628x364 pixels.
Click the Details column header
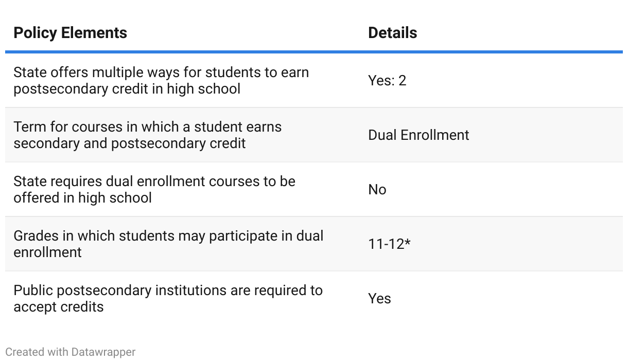tap(392, 33)
